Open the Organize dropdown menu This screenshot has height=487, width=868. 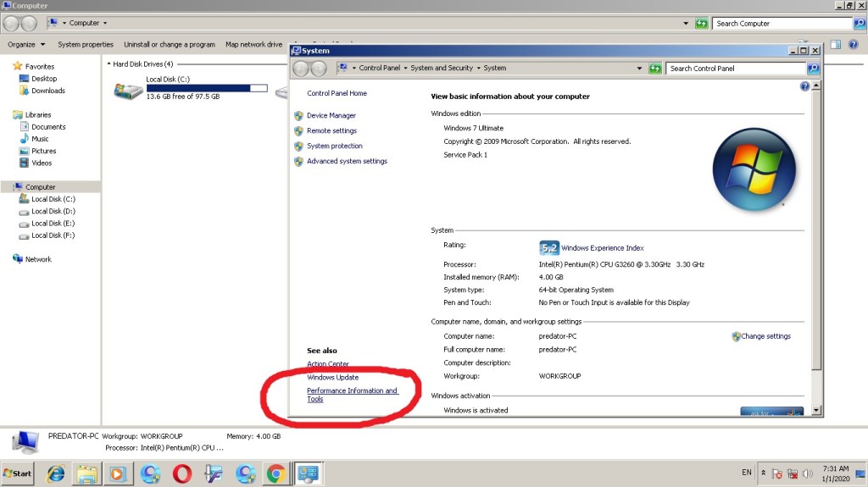tap(26, 45)
